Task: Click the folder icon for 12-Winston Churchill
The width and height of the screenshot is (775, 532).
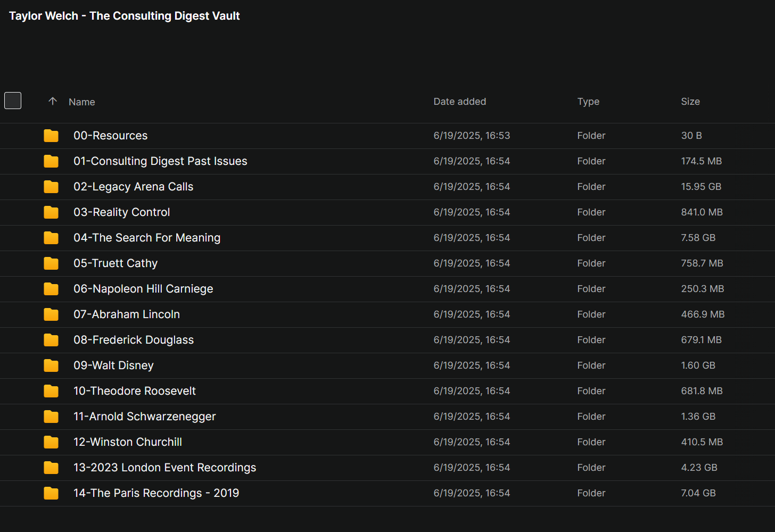Action: (51, 442)
